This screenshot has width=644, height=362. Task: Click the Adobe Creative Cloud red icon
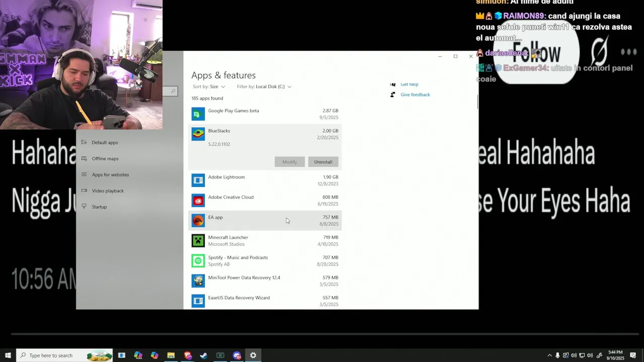(x=198, y=201)
